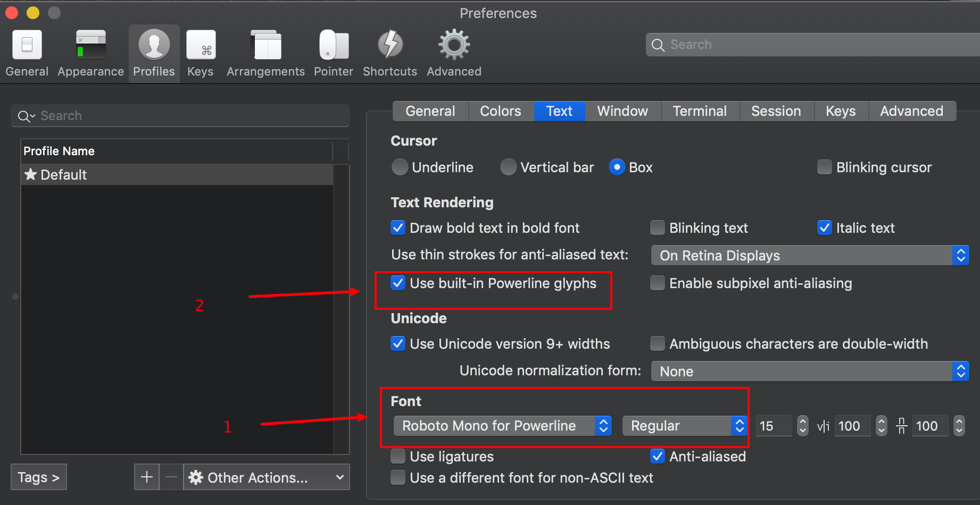The height and width of the screenshot is (505, 980).
Task: Enable Ambiguous characters are double-width
Action: 658,344
